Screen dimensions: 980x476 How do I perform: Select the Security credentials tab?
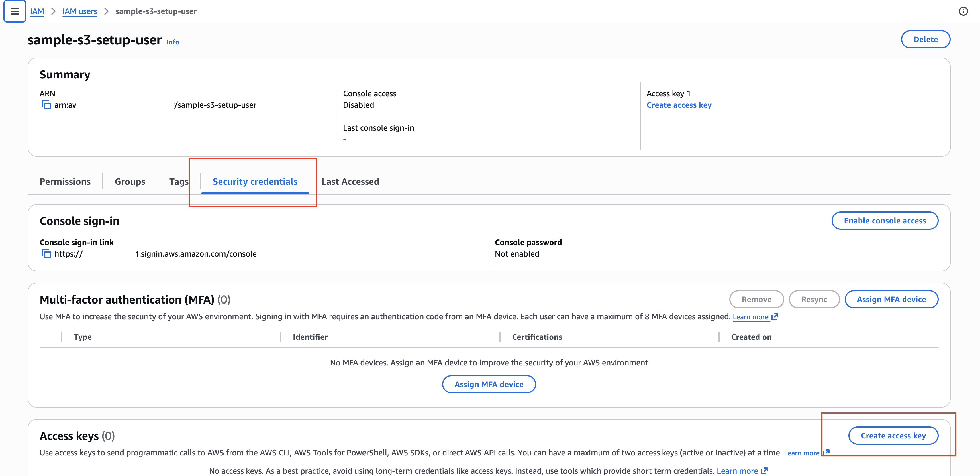pyautogui.click(x=255, y=182)
